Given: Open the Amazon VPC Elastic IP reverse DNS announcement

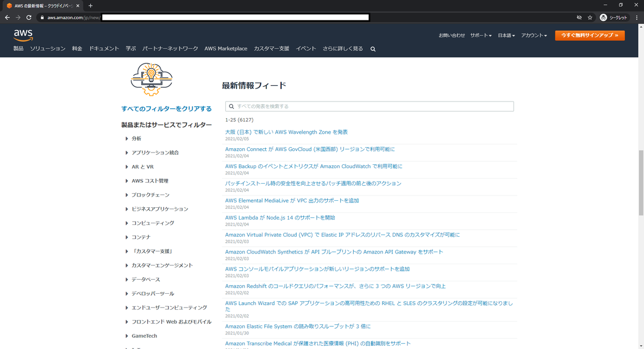Looking at the screenshot, I should (x=342, y=235).
